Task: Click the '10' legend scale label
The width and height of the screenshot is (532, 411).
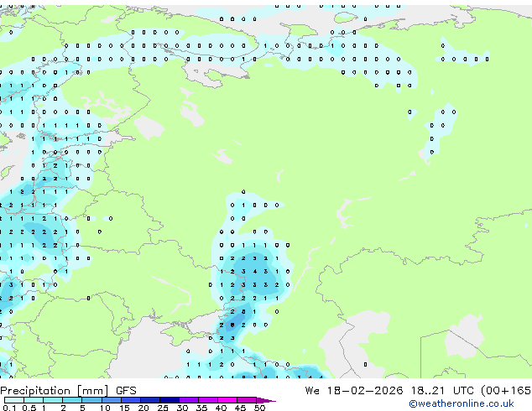Action: (x=105, y=408)
